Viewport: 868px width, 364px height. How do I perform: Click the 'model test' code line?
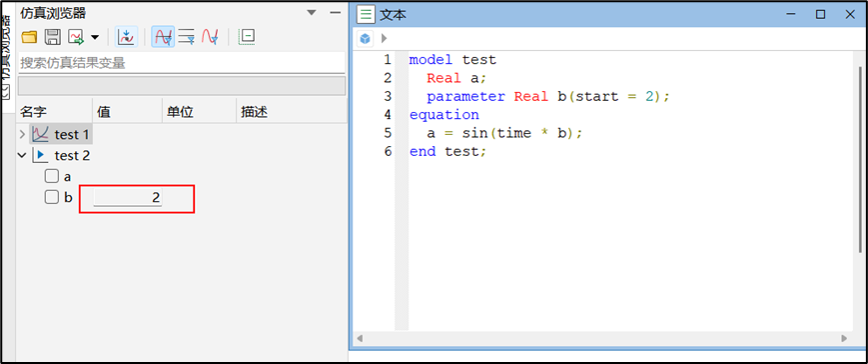pos(452,59)
